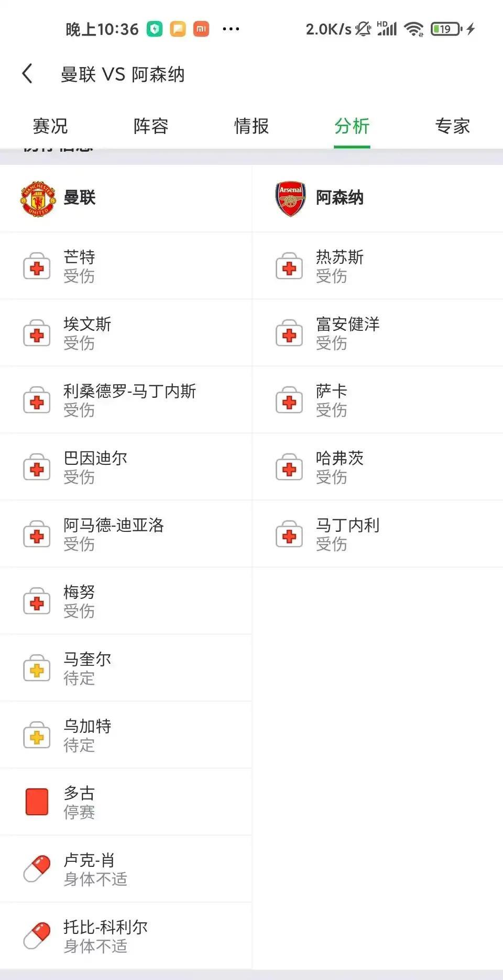Tap the 阿马德-迪亚洛 player name
503x980 pixels.
pos(114,525)
